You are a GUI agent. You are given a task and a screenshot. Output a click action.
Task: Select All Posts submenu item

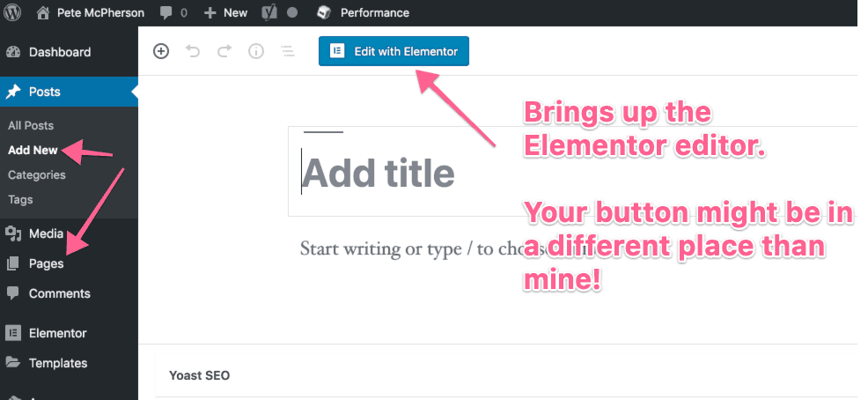pyautogui.click(x=31, y=126)
